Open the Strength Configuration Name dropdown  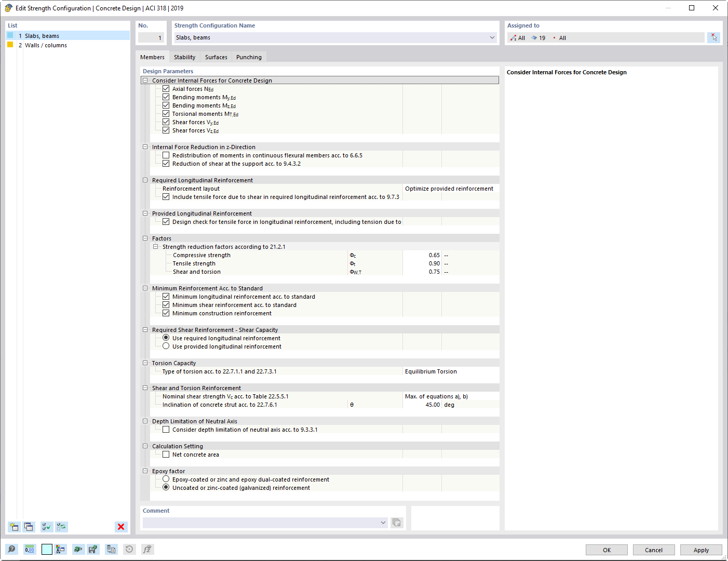point(491,37)
